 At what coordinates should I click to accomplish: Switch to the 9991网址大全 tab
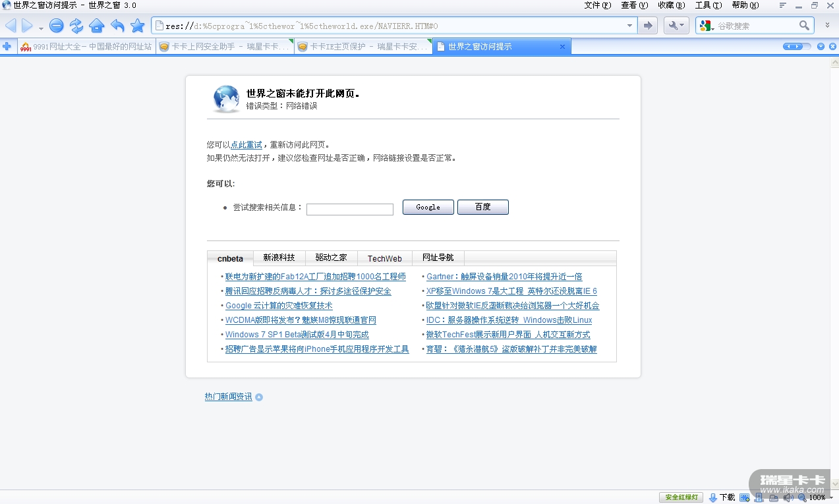click(86, 47)
